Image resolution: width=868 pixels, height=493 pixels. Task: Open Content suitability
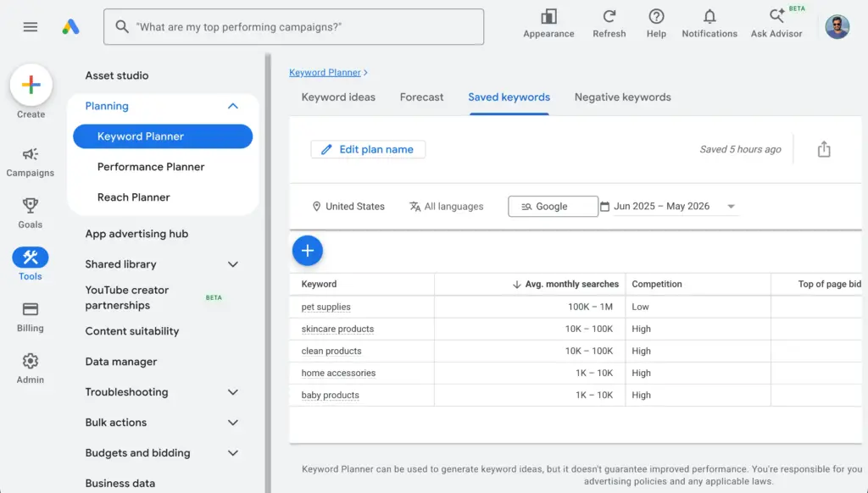click(132, 331)
